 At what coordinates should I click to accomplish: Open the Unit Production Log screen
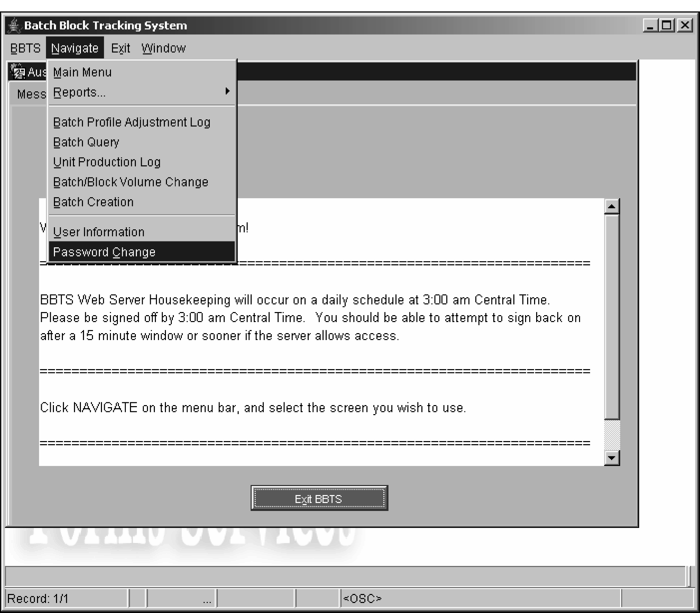pos(107,162)
